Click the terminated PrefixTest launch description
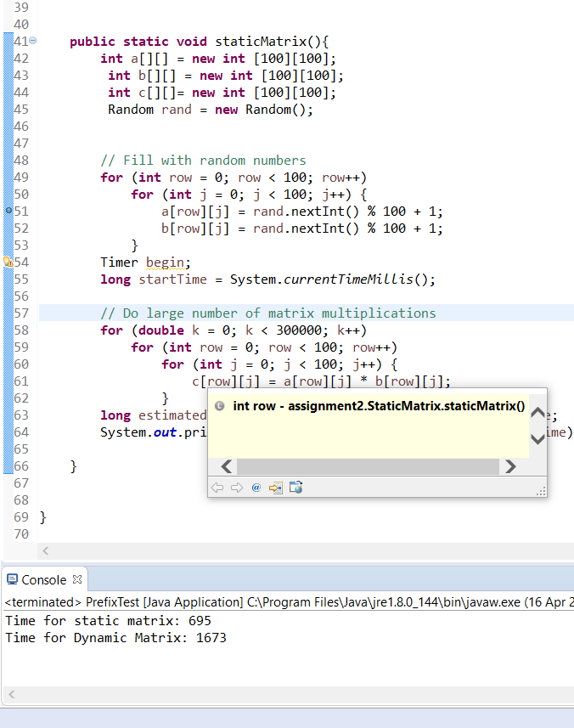The width and height of the screenshot is (574, 728). pos(289,602)
